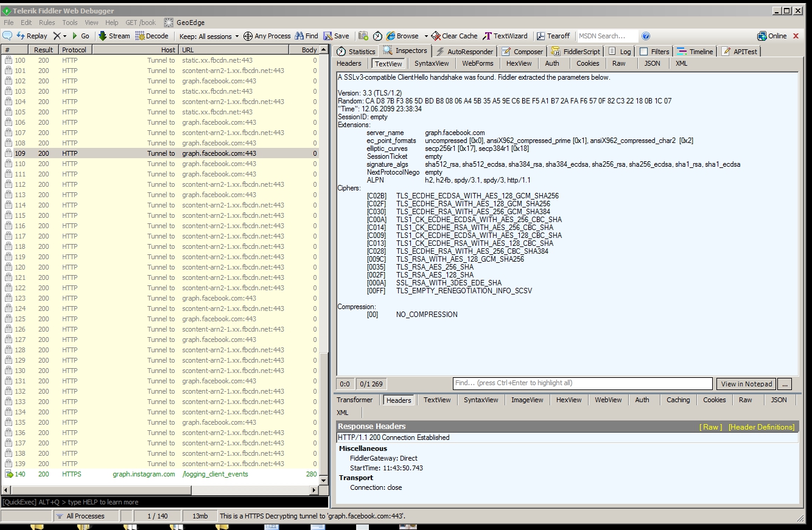Viewport: 812px width, 530px height.
Task: Open the File menu
Action: coord(9,23)
